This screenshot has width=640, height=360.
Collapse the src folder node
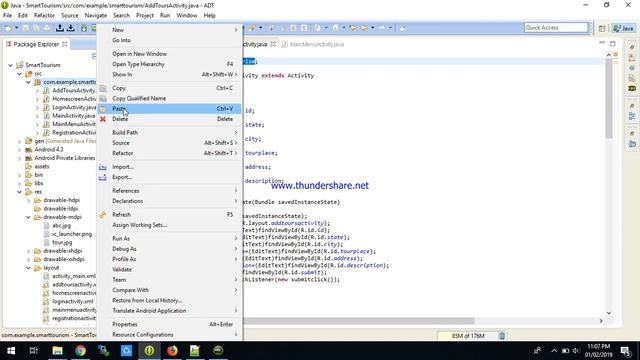click(x=20, y=74)
